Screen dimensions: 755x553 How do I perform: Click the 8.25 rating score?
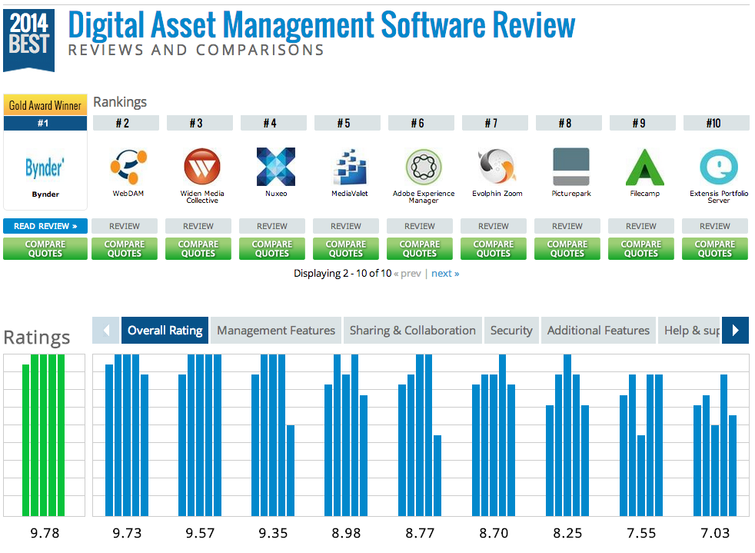pyautogui.click(x=567, y=533)
